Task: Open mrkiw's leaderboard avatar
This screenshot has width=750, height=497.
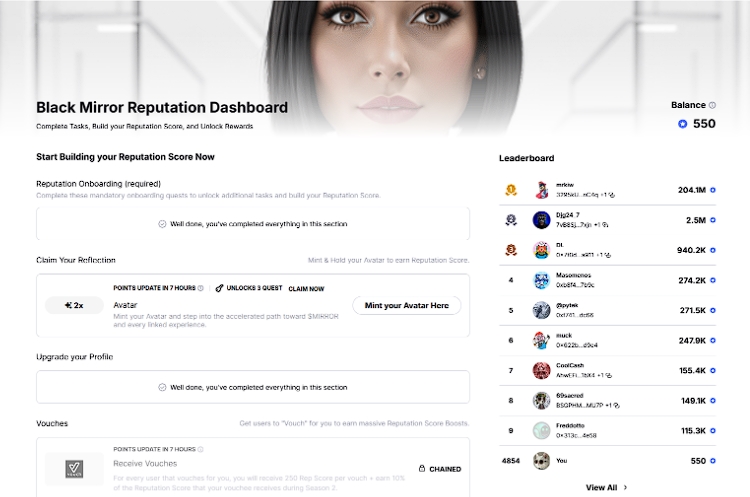Action: coord(541,190)
